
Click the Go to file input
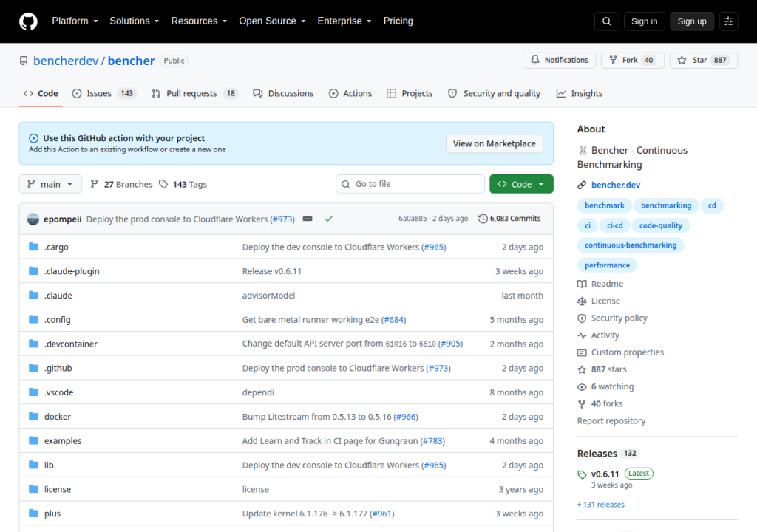click(x=410, y=184)
